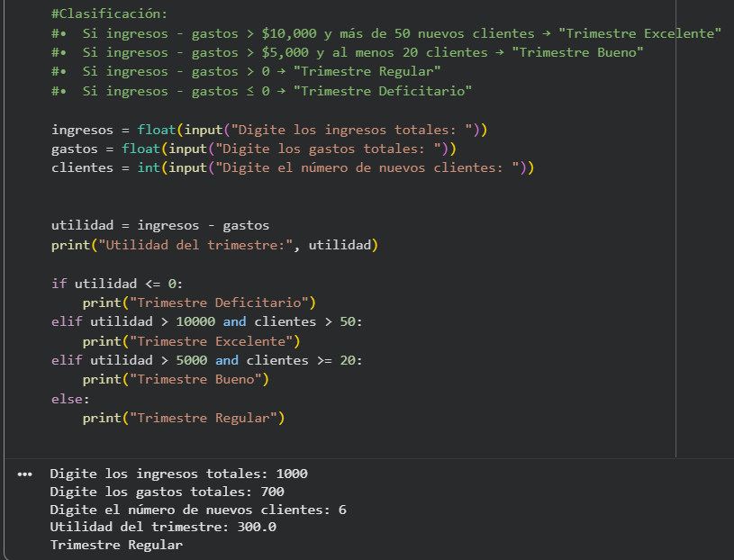This screenshot has height=560, width=734.
Task: Click the "Utilidad del trimestre: 300.0" output line
Action: tap(163, 527)
